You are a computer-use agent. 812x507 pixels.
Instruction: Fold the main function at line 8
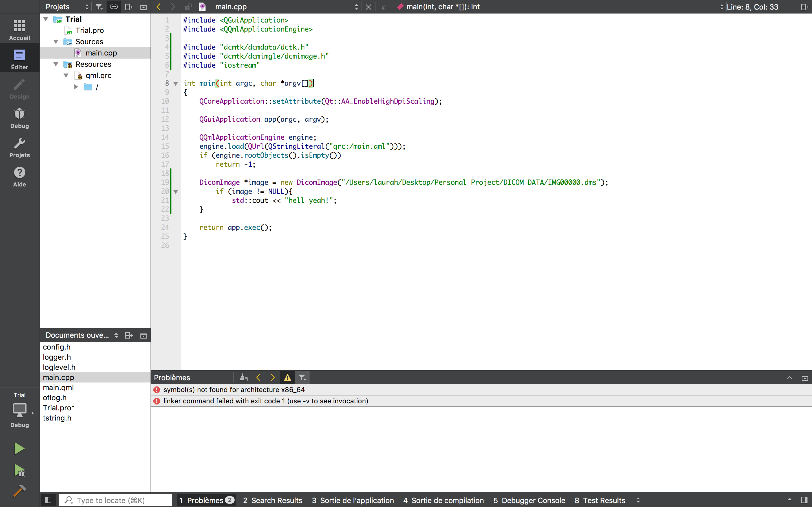point(175,83)
